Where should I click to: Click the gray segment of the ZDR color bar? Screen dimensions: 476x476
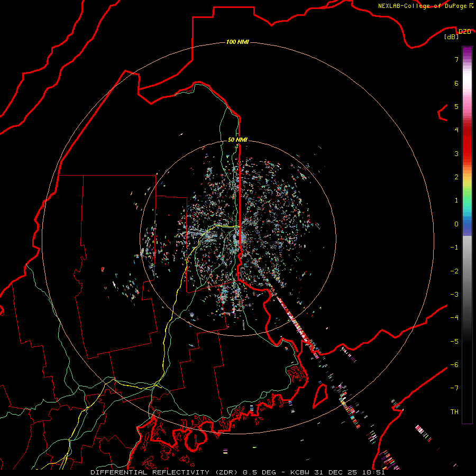[467, 273]
